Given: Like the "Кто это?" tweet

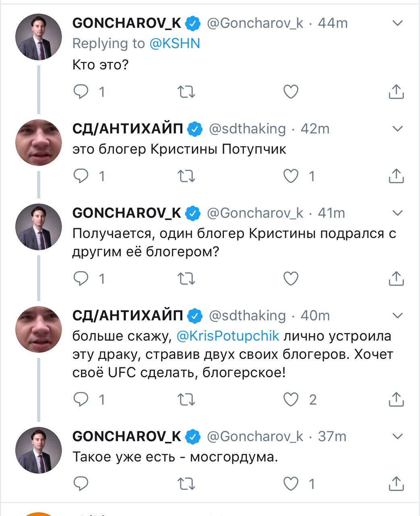Looking at the screenshot, I should (291, 92).
